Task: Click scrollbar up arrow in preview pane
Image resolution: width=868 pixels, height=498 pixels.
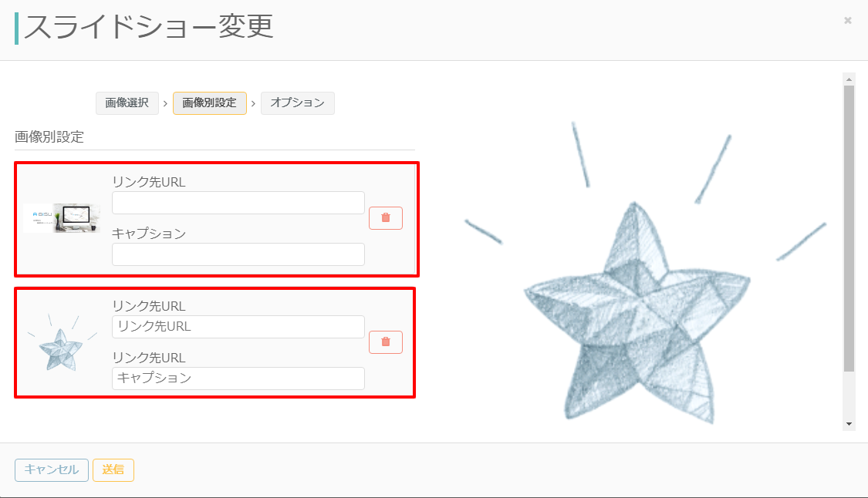Action: coord(849,79)
